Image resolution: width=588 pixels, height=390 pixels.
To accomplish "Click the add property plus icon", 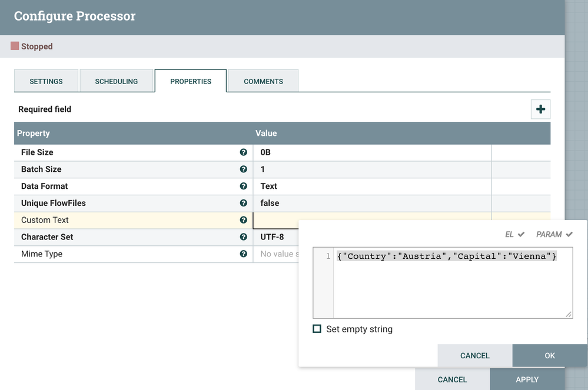I will pyautogui.click(x=540, y=109).
